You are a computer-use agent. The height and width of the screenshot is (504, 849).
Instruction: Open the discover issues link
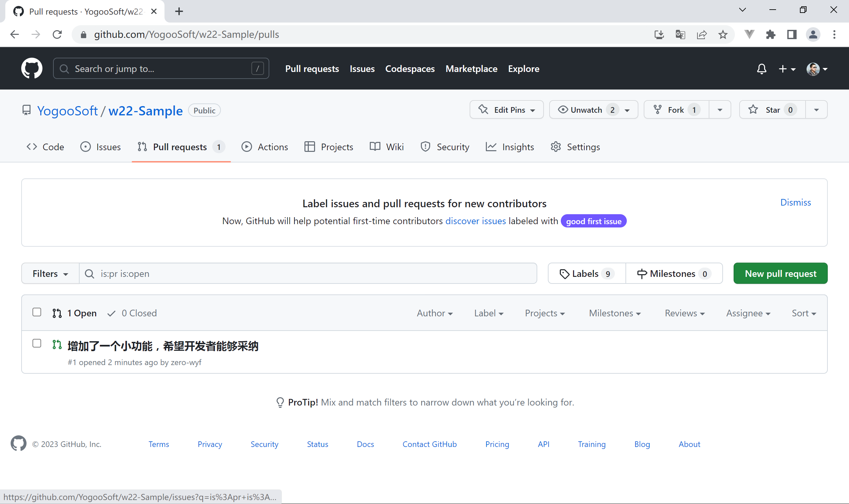(x=476, y=221)
